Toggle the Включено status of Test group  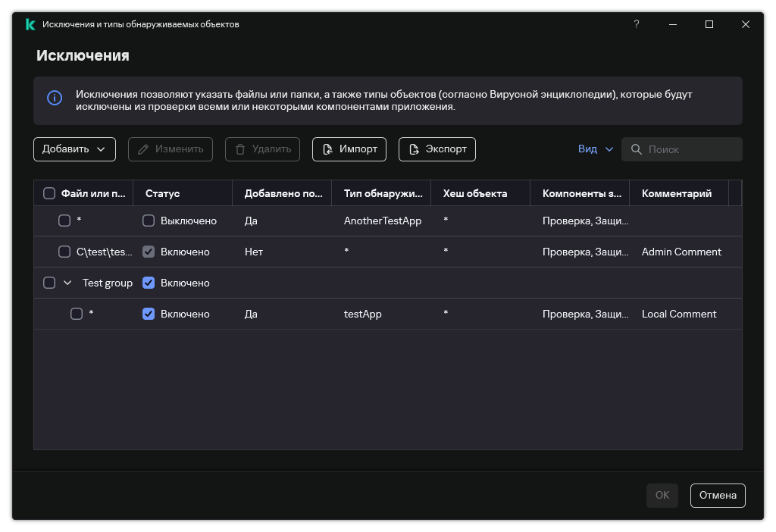tap(149, 283)
